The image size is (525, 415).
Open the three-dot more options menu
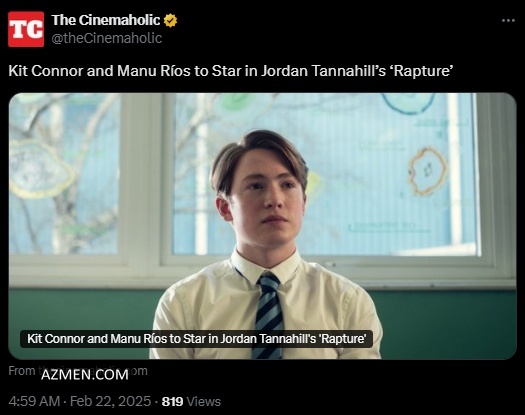508,21
